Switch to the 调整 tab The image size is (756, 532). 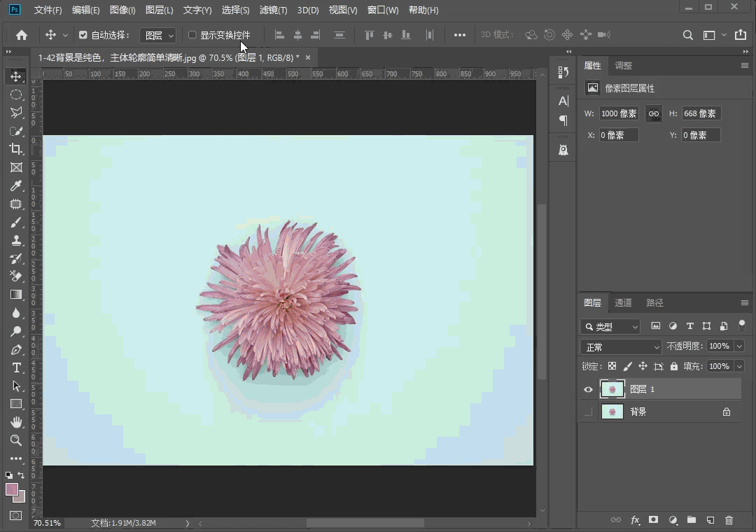tap(623, 66)
